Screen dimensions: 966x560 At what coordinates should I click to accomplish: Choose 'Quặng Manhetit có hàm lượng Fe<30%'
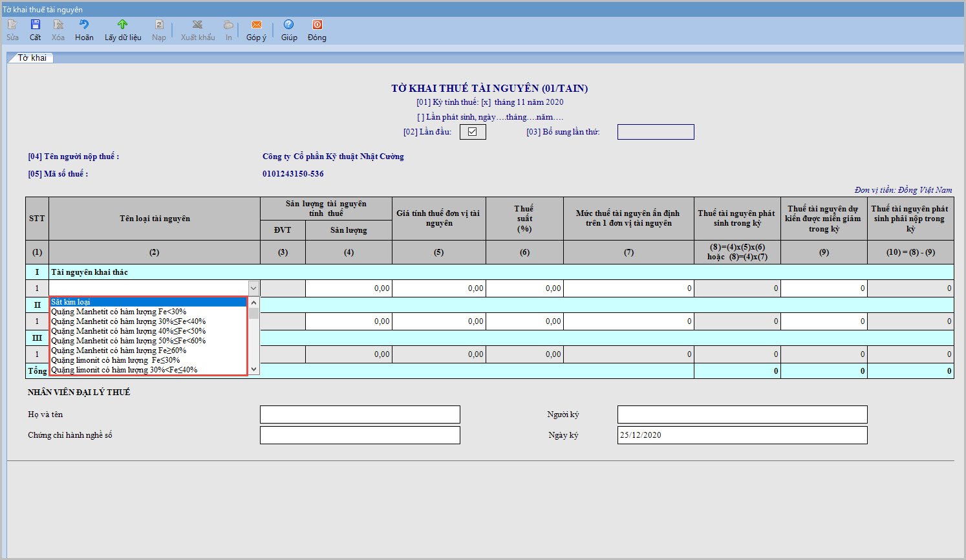point(148,312)
